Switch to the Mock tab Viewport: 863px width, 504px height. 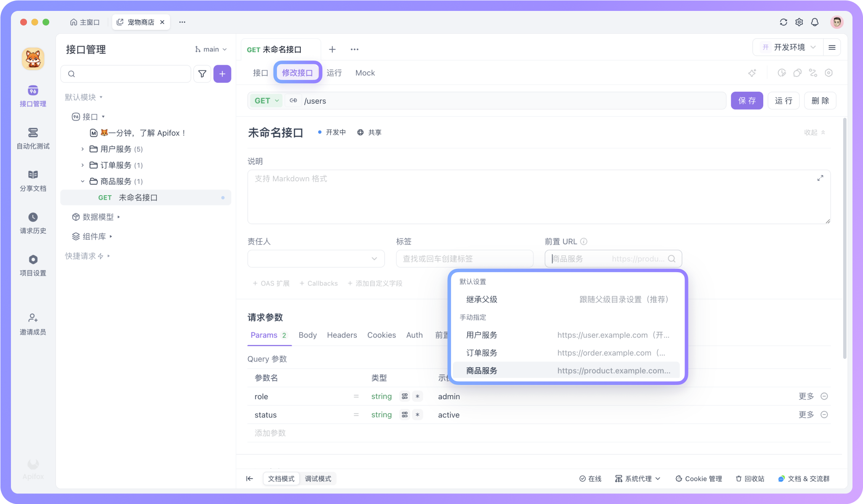click(x=365, y=73)
